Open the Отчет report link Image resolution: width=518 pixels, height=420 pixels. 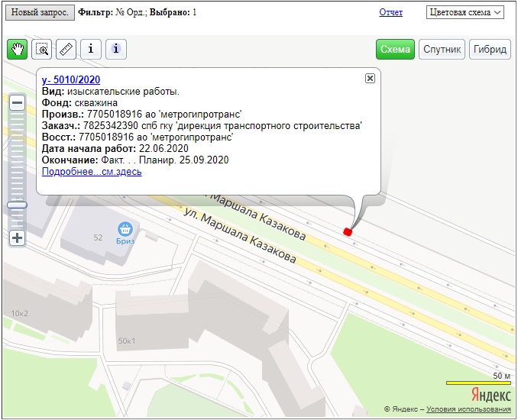pyautogui.click(x=390, y=13)
